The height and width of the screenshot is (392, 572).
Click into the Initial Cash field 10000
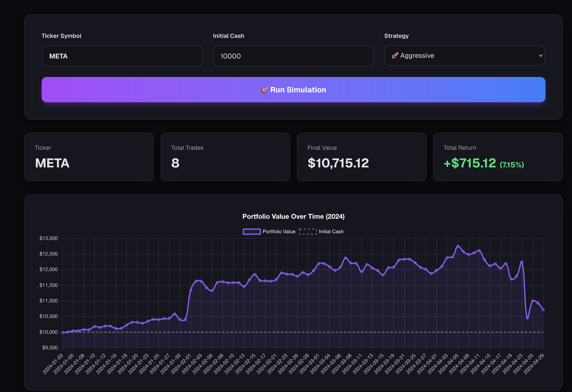coord(293,56)
